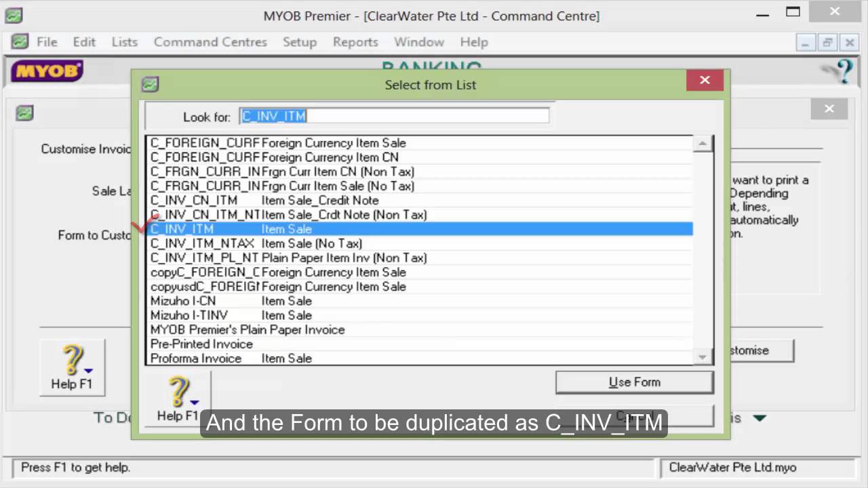Open Help F1 in the background window
The height and width of the screenshot is (488, 868).
[72, 368]
